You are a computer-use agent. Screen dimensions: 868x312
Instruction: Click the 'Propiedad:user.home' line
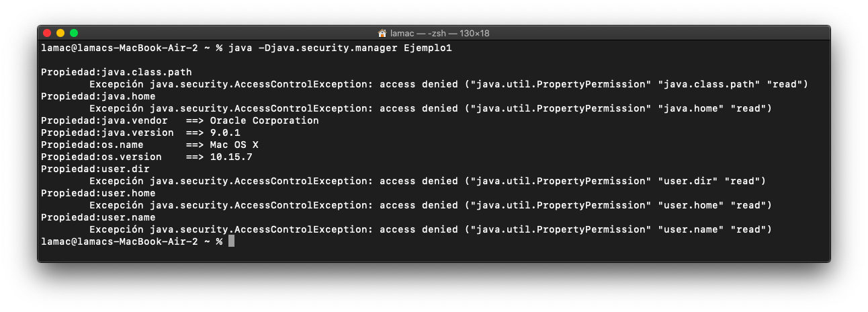coord(98,193)
